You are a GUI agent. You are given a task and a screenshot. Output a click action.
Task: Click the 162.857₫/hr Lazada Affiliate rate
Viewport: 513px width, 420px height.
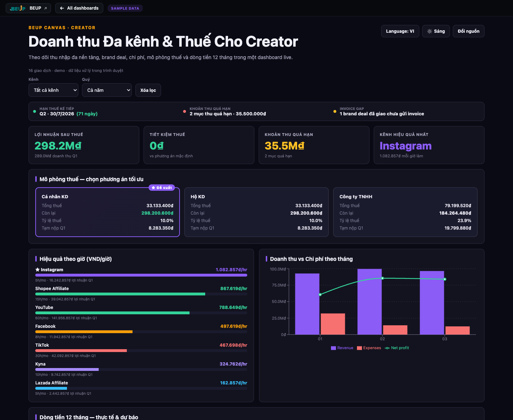coord(234,383)
